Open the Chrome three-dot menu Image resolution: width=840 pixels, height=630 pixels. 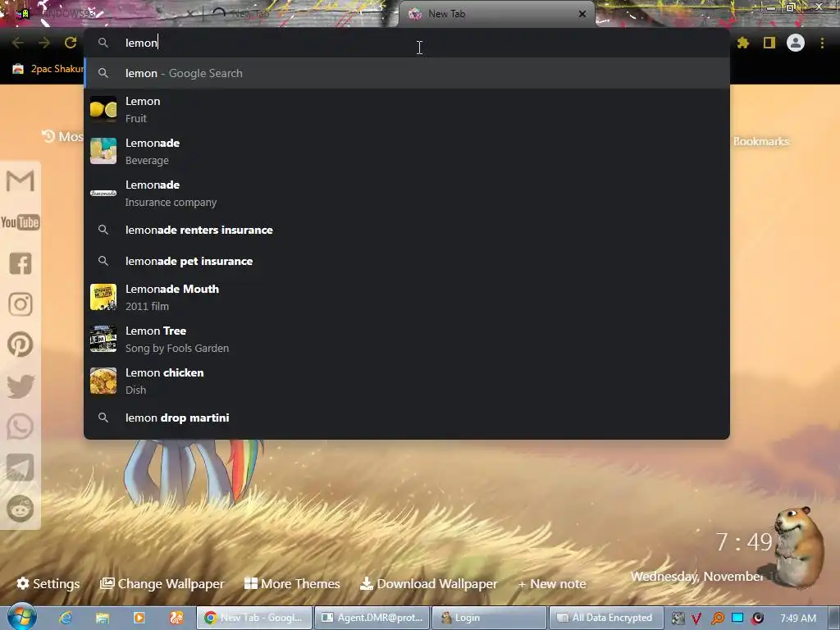(822, 43)
